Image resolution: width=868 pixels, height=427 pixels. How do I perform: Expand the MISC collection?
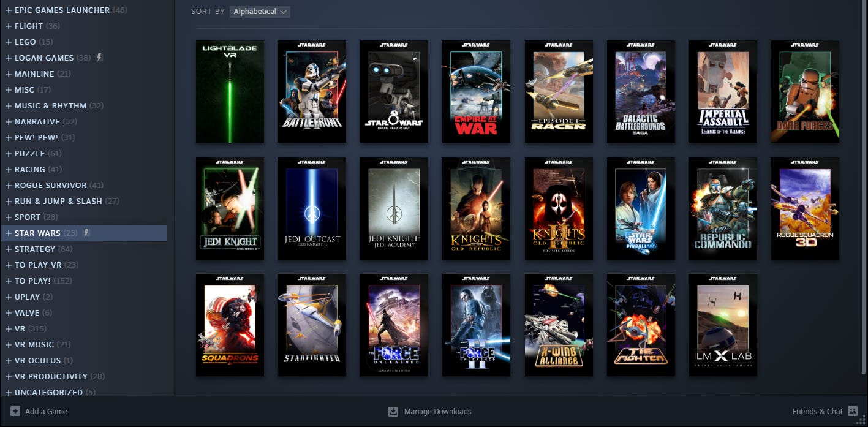click(9, 89)
